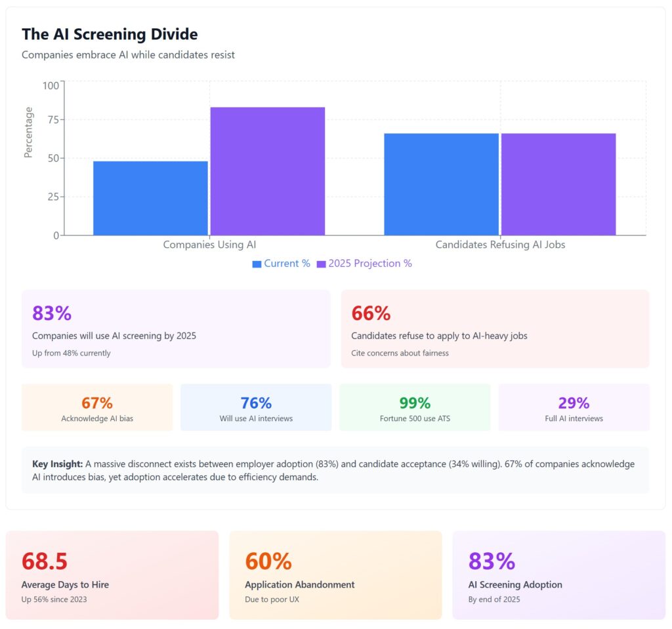
Task: Click the Candidates Refusing AI Jobs axis label
Action: click(500, 245)
